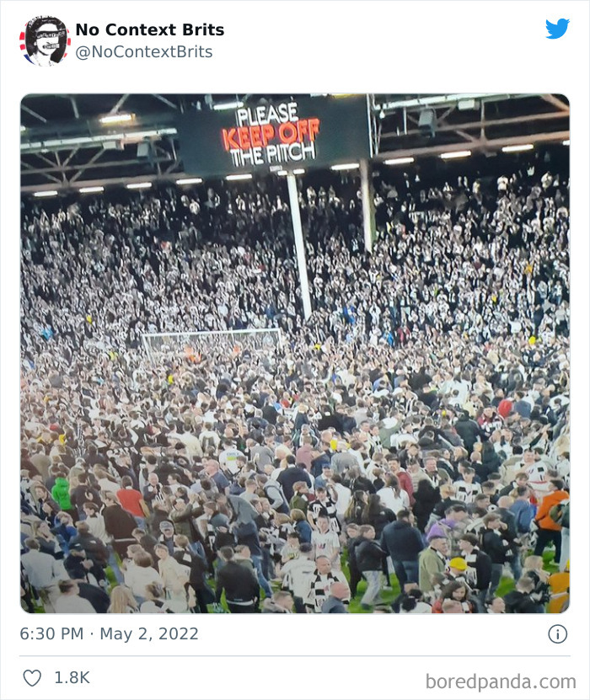Click the heart like icon
590x700 pixels.
(x=32, y=678)
